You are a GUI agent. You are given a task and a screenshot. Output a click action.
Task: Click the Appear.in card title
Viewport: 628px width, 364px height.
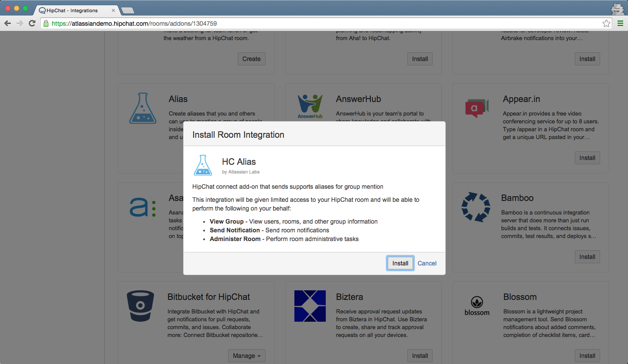tap(522, 99)
